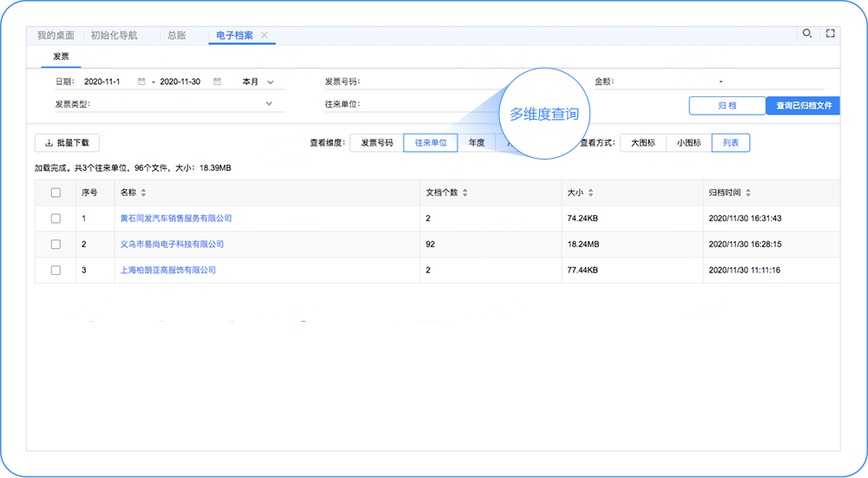This screenshot has width=868, height=478.
Task: Close the 电子档案 tab
Action: pyautogui.click(x=265, y=36)
